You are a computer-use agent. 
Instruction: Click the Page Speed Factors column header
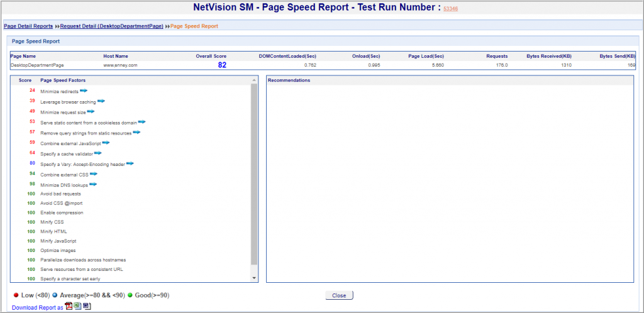63,80
